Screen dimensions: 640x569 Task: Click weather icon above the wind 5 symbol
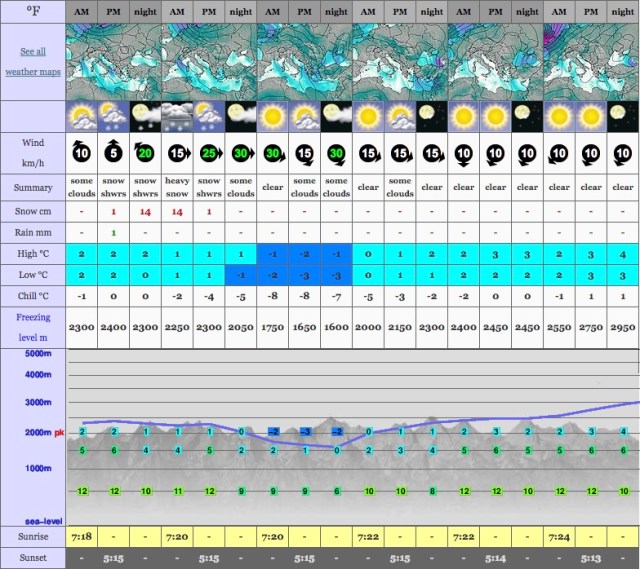pos(113,116)
